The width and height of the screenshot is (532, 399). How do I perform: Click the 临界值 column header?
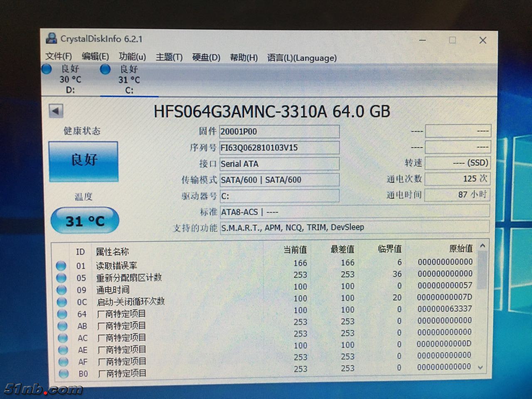(390, 249)
